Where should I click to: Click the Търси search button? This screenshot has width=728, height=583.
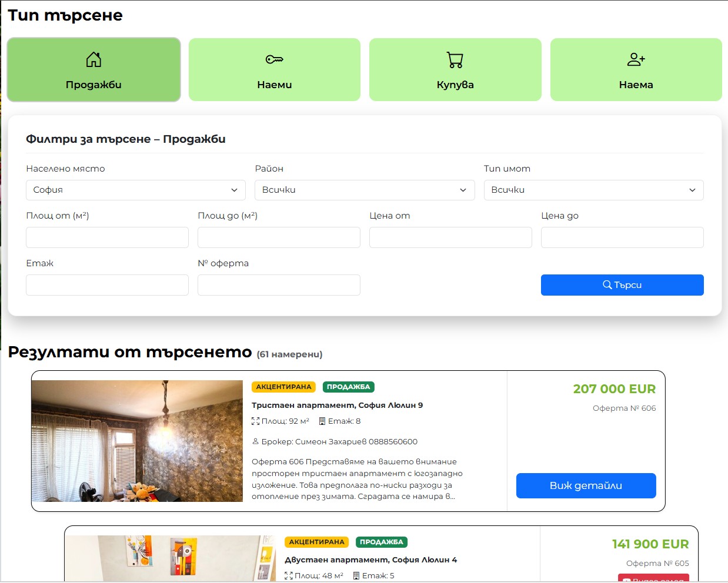click(622, 285)
